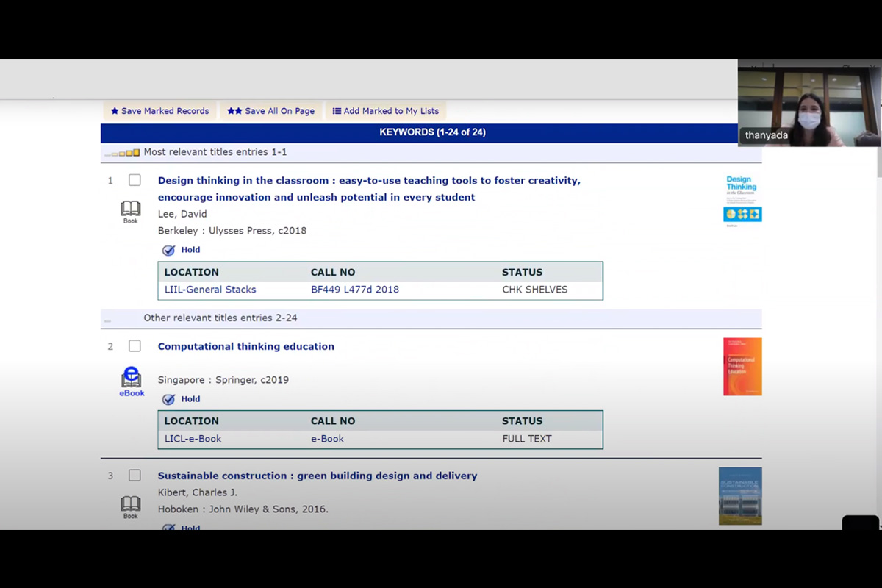
Task: Open the Computational thinking education title link
Action: click(x=245, y=346)
